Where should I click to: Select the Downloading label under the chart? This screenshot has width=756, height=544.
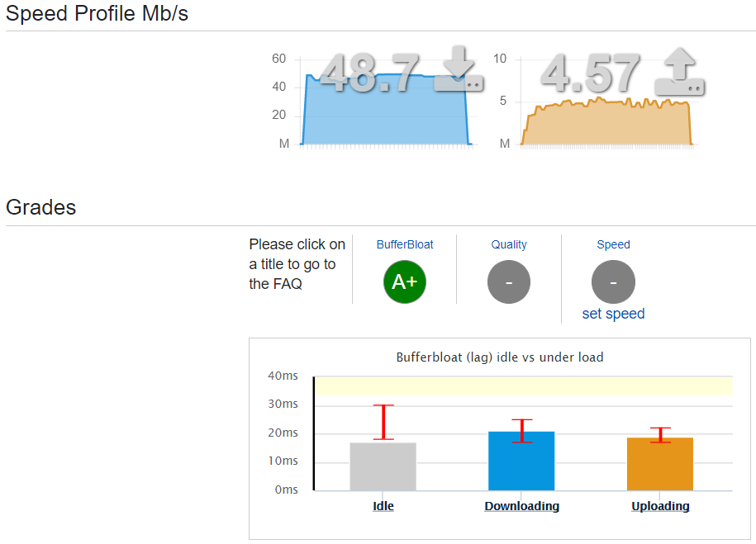(x=521, y=506)
